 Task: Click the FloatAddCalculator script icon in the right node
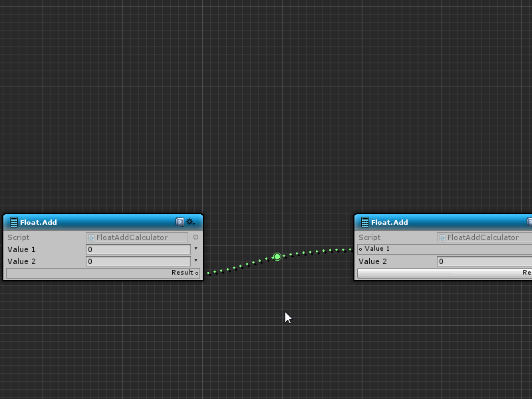pyautogui.click(x=443, y=237)
